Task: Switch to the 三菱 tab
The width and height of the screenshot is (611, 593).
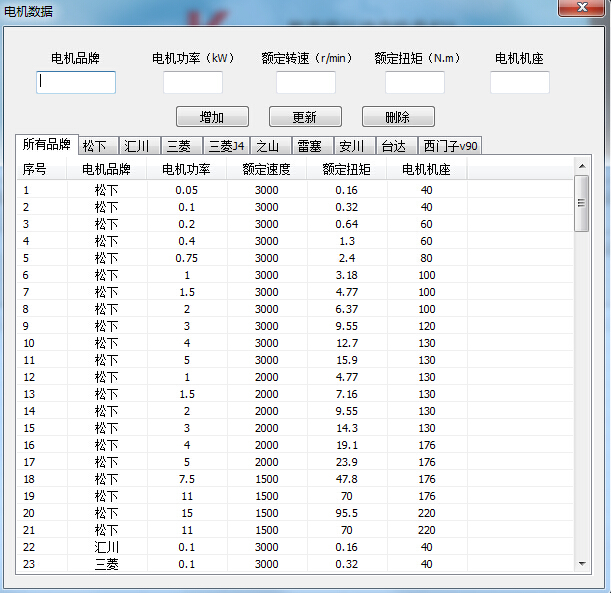Action: click(182, 146)
